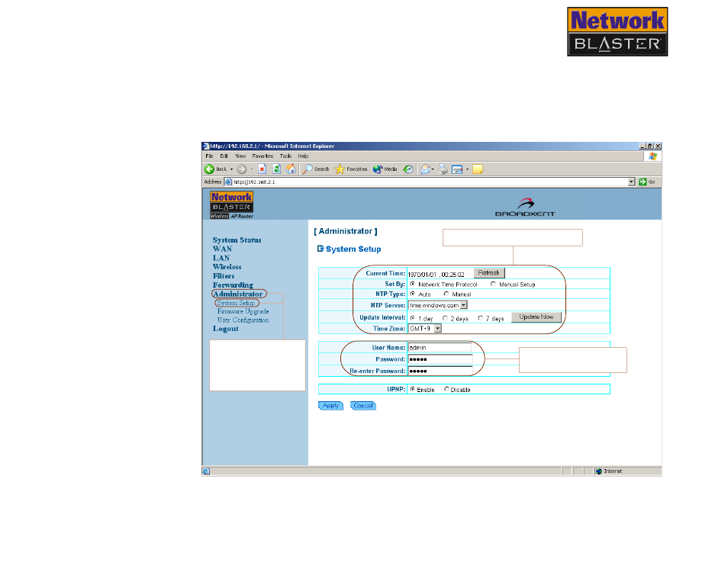Click the Internet zone globe in status bar
Viewport: 728px width, 566px height.
599,471
